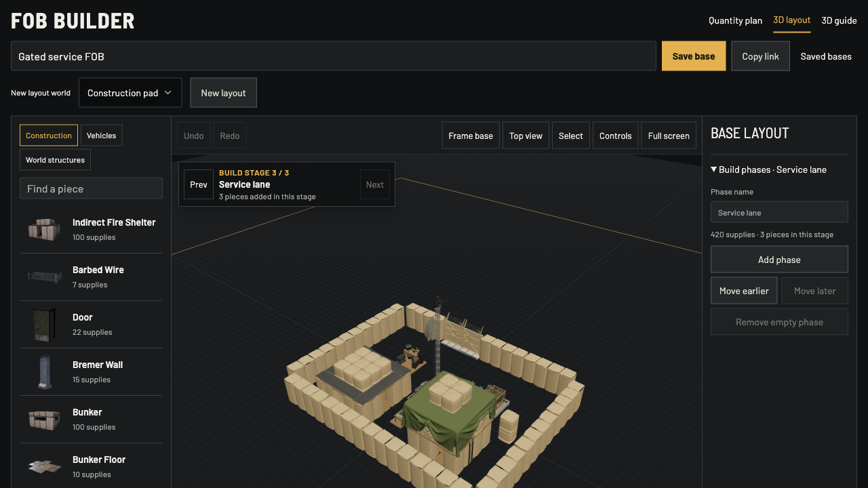Create a New layout
Screen dimensions: 868x488
[x=223, y=93]
